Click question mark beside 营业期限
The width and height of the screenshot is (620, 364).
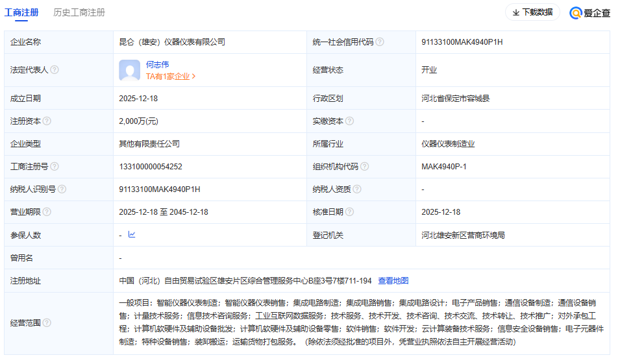point(47,212)
